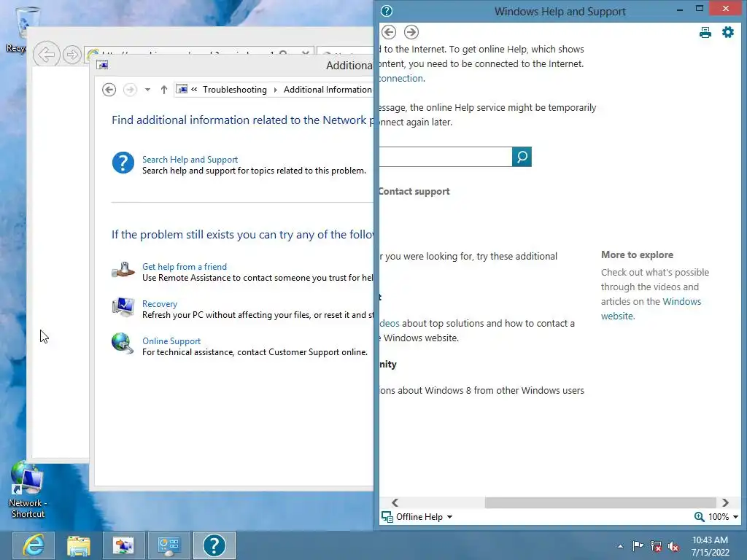
Task: Go forward in Additional Information window
Action: 130,90
